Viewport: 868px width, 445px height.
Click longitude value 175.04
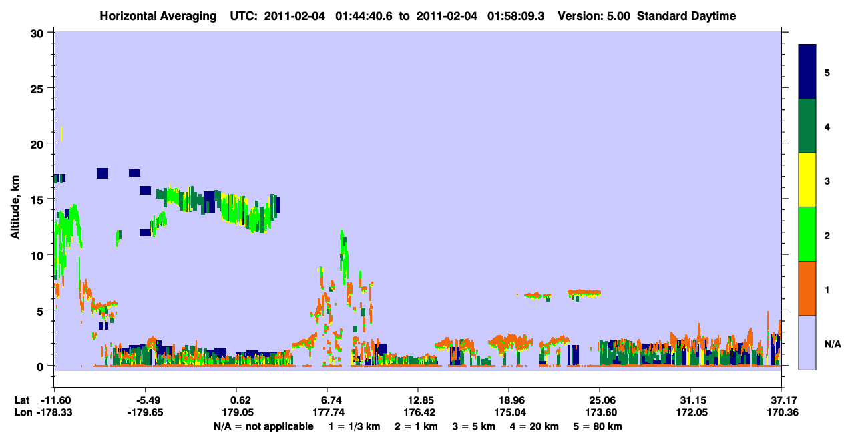click(x=509, y=412)
